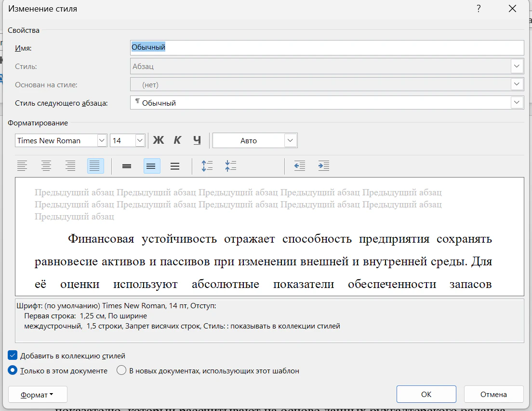Toggle italic formatting (К)
Image resolution: width=532 pixels, height=411 pixels.
(177, 140)
